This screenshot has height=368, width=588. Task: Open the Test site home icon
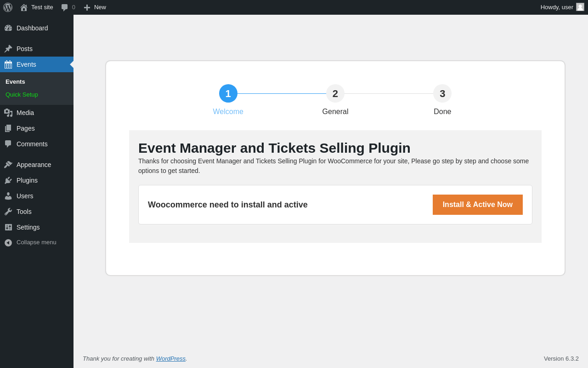pos(24,7)
